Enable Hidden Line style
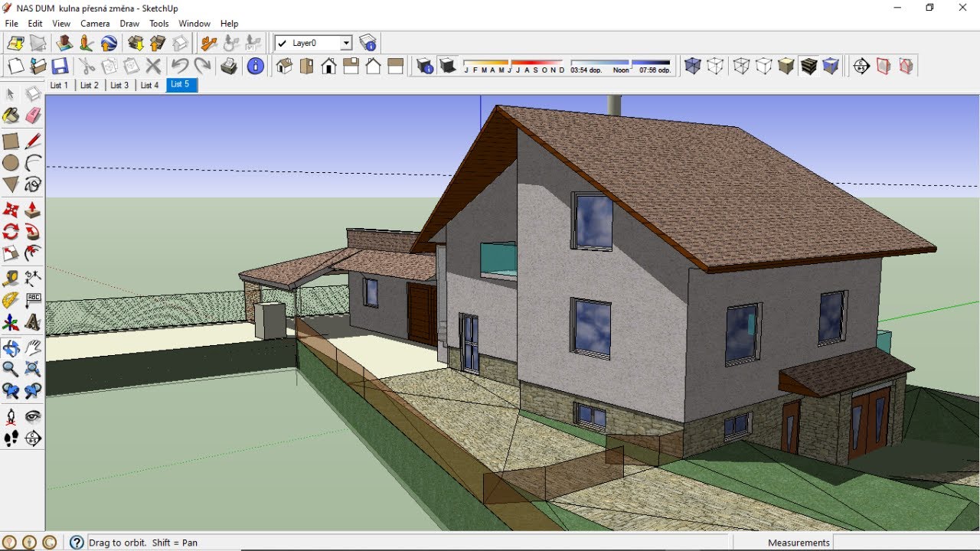Image resolution: width=980 pixels, height=551 pixels. pos(763,67)
